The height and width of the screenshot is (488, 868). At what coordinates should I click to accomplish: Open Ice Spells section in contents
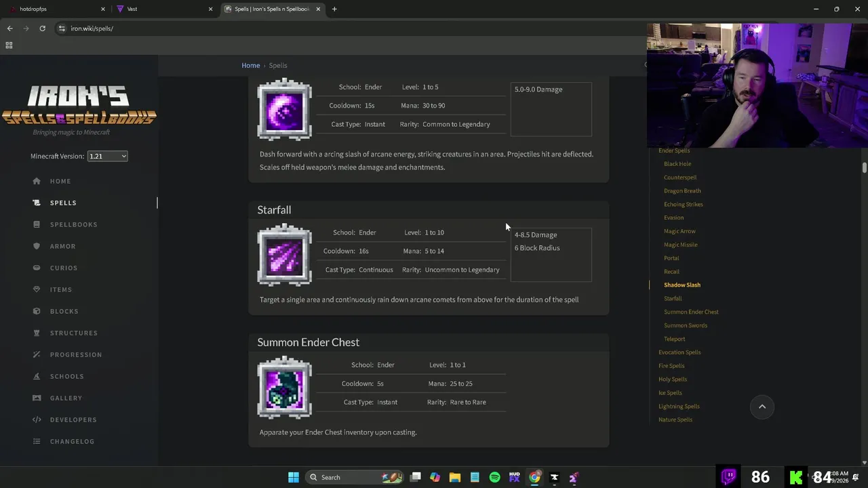click(x=670, y=392)
